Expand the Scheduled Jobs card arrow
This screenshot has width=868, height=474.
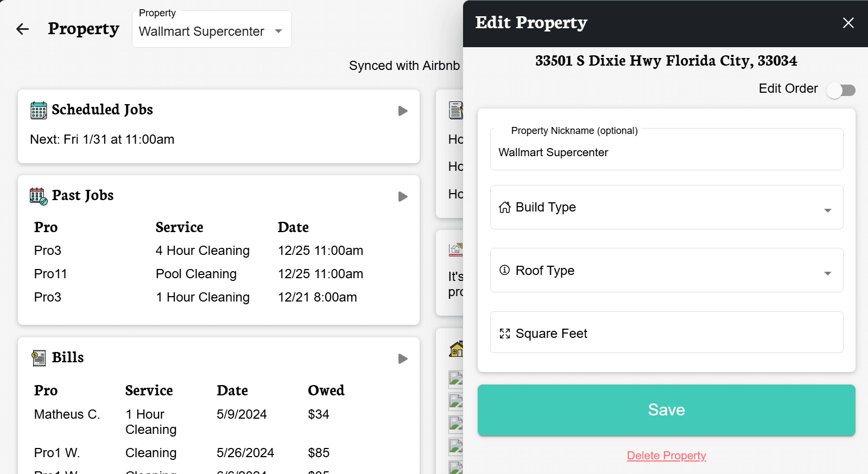(x=403, y=111)
